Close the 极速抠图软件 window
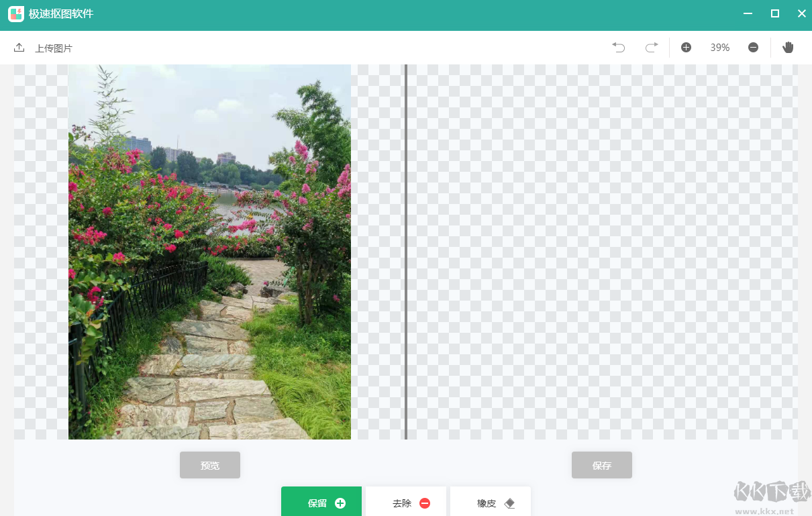The image size is (812, 516). [x=801, y=14]
